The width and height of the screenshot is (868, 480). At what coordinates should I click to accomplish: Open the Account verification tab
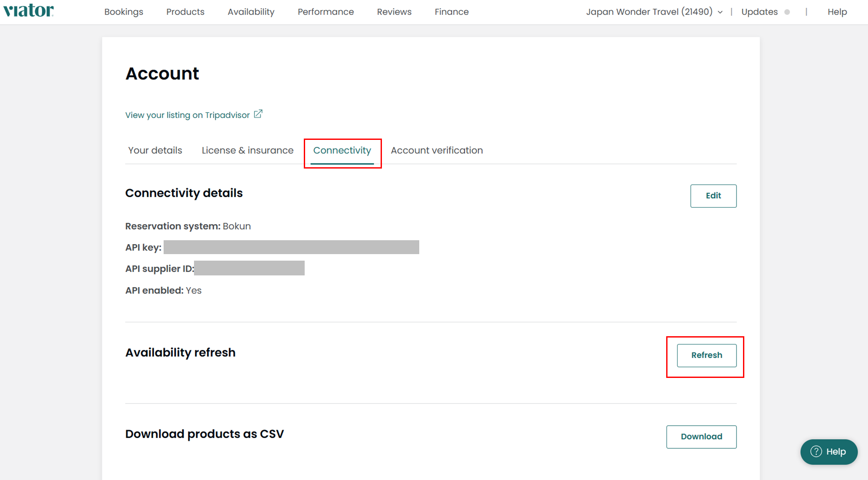pyautogui.click(x=437, y=150)
